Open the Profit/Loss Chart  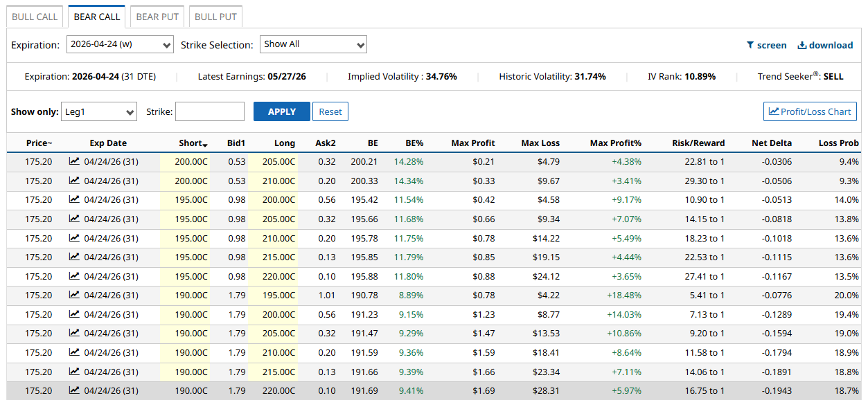[810, 111]
